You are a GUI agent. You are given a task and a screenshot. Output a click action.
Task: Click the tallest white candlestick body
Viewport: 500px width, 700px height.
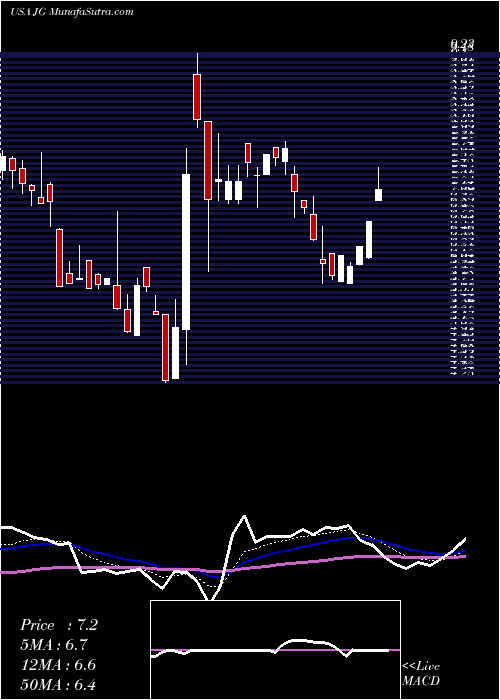pyautogui.click(x=186, y=252)
